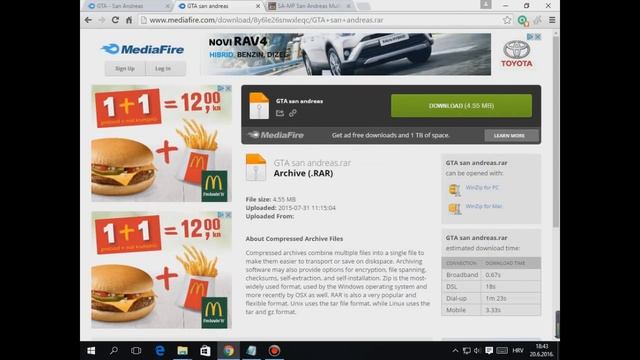
Task: Switch to Chrome in the taskbar
Action: click(x=229, y=351)
